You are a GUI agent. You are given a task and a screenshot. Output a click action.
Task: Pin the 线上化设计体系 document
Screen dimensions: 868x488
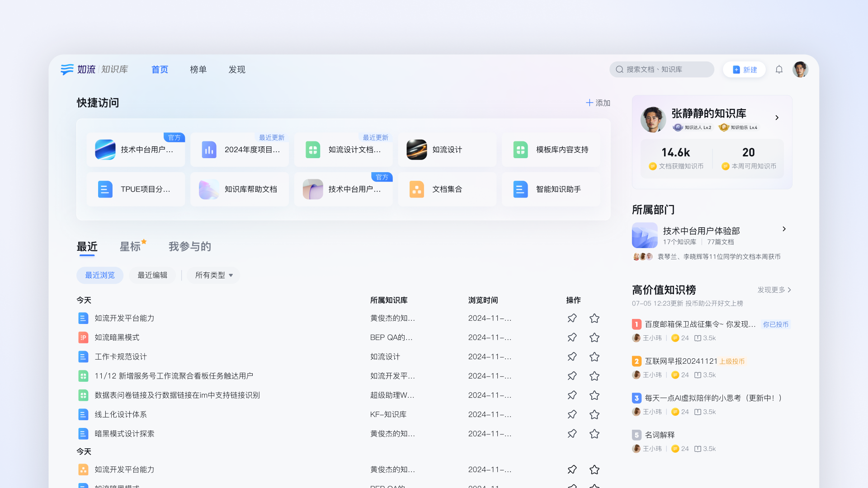[572, 414]
